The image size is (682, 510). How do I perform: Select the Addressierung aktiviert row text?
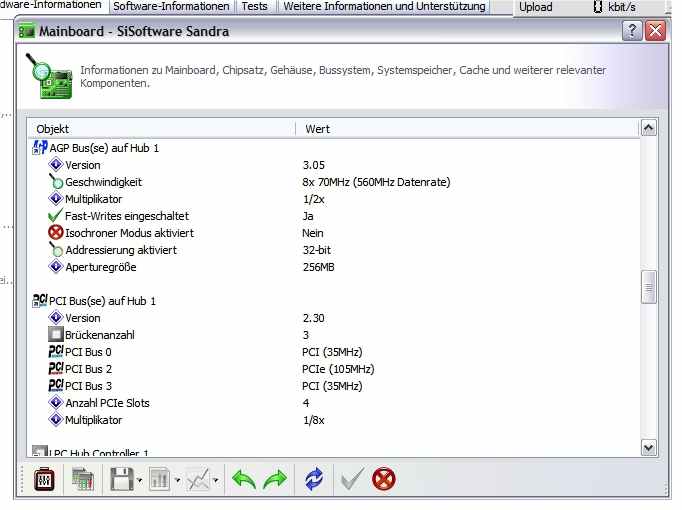point(121,250)
